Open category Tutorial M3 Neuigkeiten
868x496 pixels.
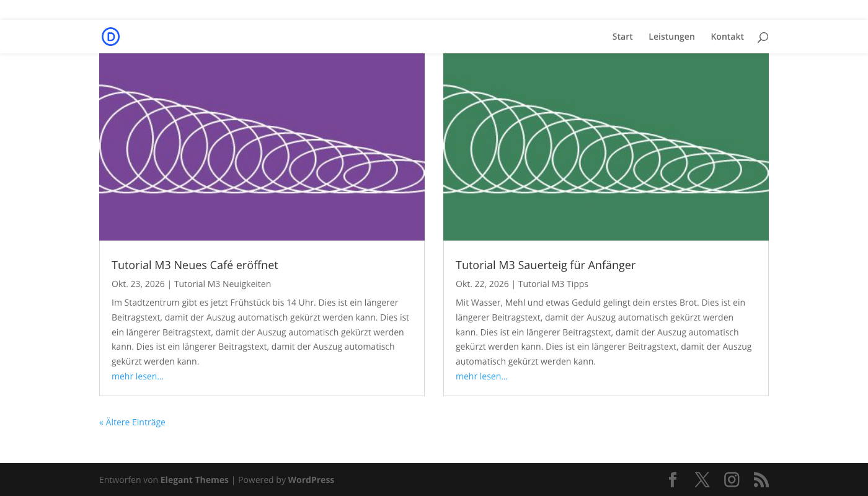click(223, 284)
